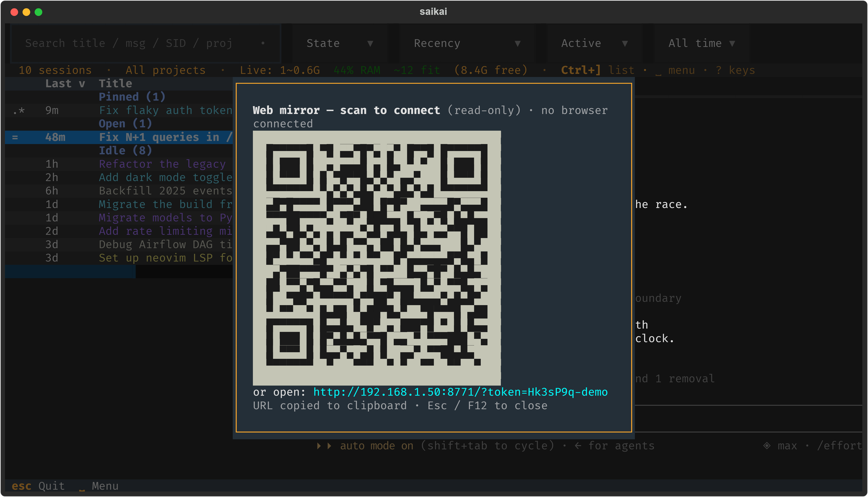The width and height of the screenshot is (868, 497).
Task: Click the 'Live: 1~0.6G' memory status
Action: (x=280, y=70)
